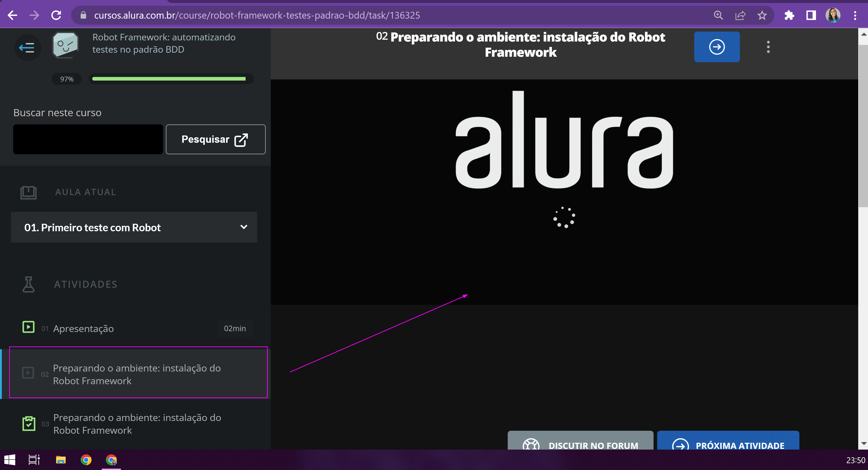Open the zoom magnifier in address bar
The width and height of the screenshot is (868, 470).
point(718,15)
